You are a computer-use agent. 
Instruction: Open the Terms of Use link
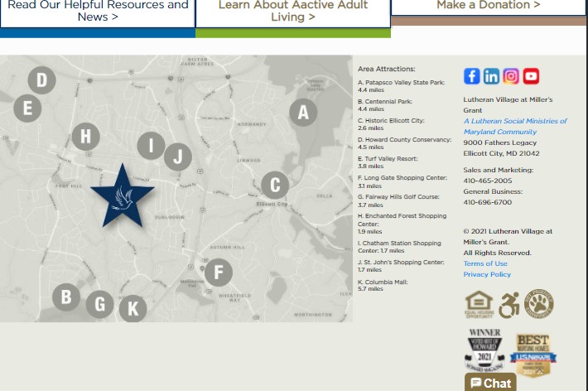pos(485,263)
